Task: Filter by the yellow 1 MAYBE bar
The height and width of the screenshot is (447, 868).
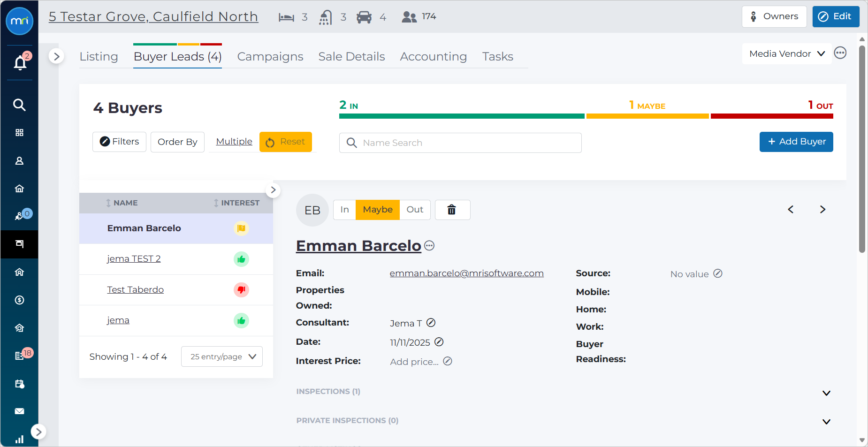Action: click(x=647, y=116)
